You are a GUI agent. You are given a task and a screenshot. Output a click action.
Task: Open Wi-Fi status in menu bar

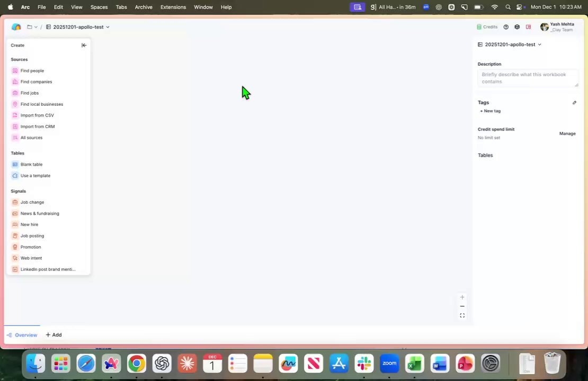495,7
